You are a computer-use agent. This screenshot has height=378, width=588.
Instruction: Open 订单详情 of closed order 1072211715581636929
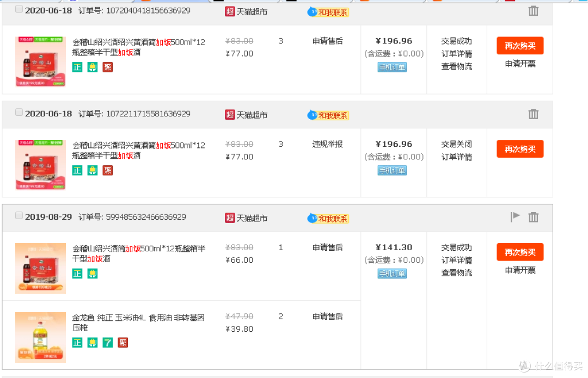456,157
